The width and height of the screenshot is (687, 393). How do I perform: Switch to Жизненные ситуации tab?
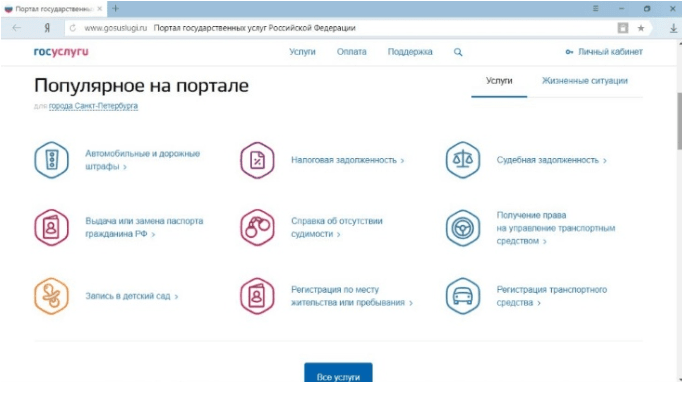pyautogui.click(x=584, y=81)
